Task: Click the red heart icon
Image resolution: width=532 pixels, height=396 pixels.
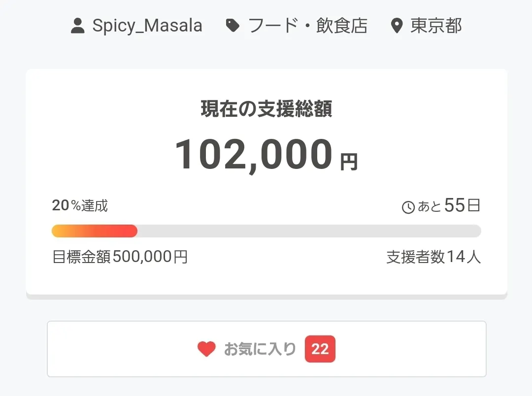Action: click(206, 349)
